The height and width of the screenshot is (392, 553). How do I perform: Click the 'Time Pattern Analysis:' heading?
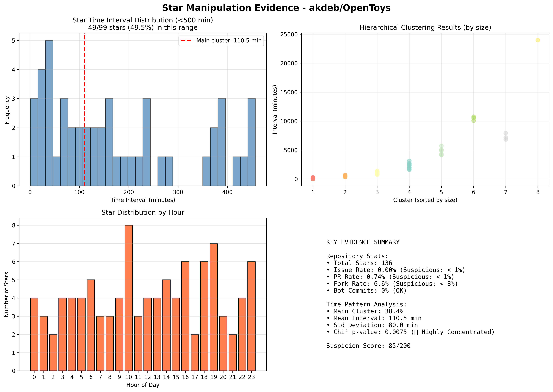pyautogui.click(x=367, y=305)
